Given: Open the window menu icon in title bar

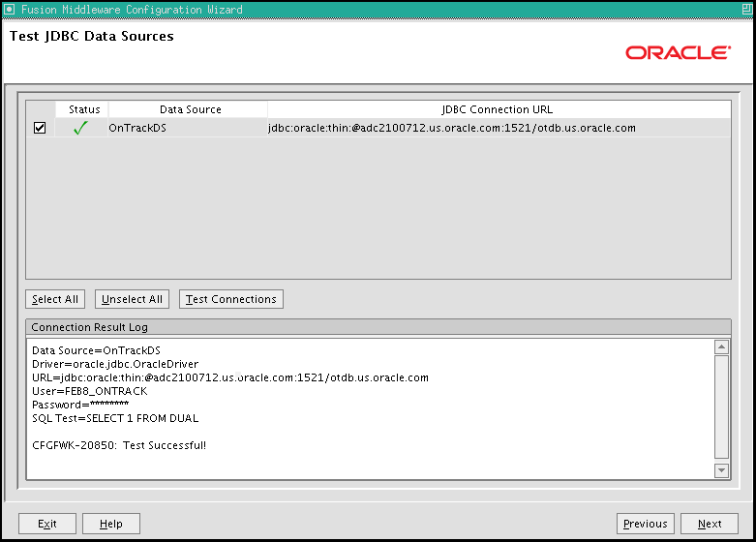Looking at the screenshot, I should coord(9,9).
